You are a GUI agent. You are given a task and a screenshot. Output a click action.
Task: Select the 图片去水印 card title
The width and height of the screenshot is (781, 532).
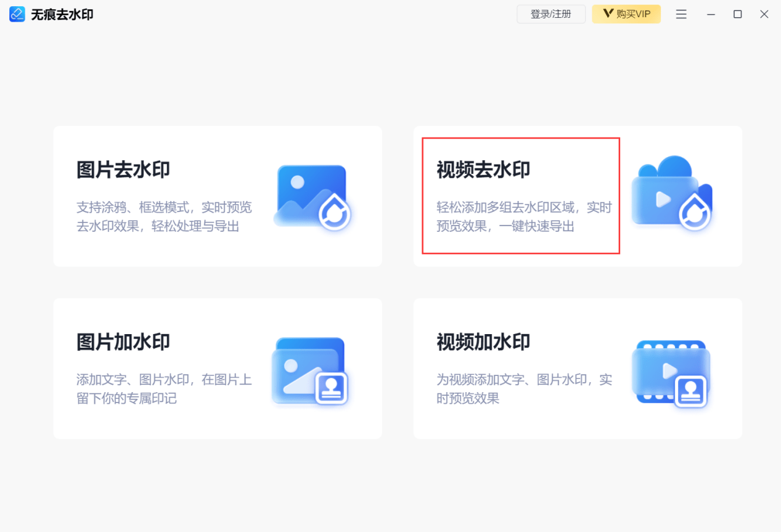point(123,170)
